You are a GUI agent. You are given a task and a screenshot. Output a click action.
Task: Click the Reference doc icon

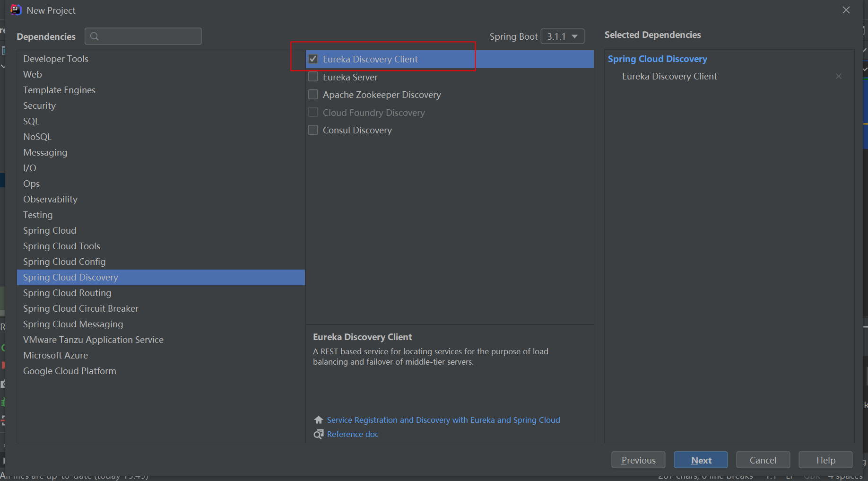[x=319, y=434]
